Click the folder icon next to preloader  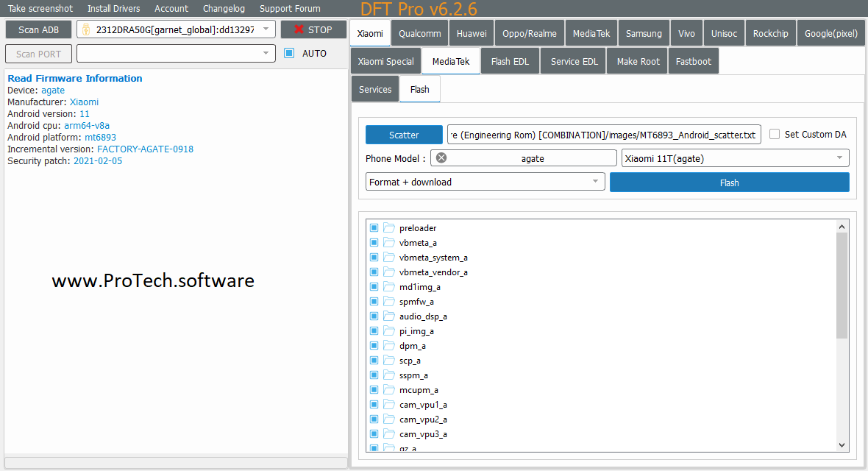click(x=389, y=227)
